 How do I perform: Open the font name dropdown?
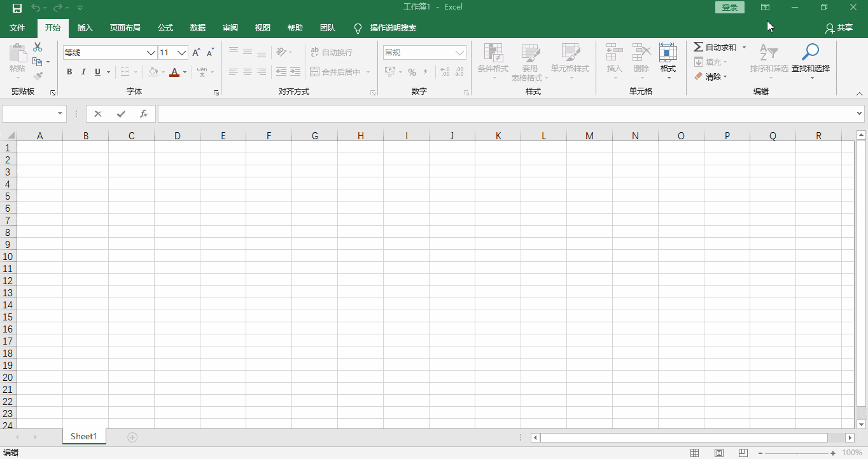(151, 53)
